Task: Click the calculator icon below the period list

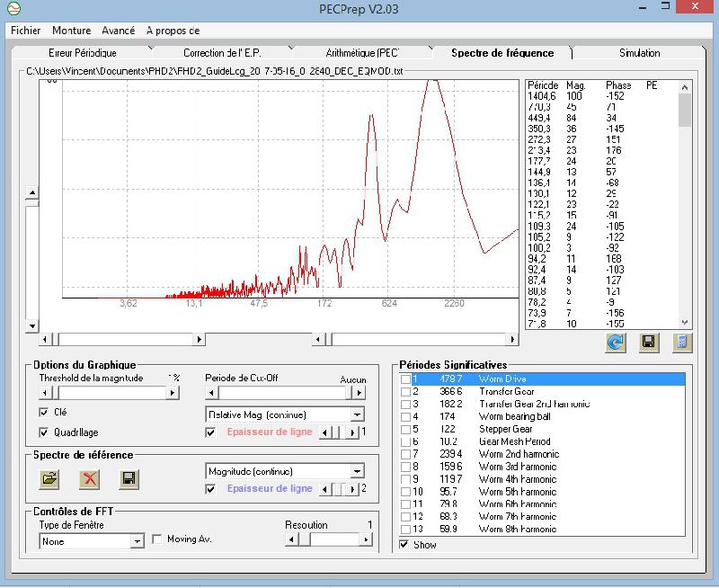Action: [x=682, y=343]
